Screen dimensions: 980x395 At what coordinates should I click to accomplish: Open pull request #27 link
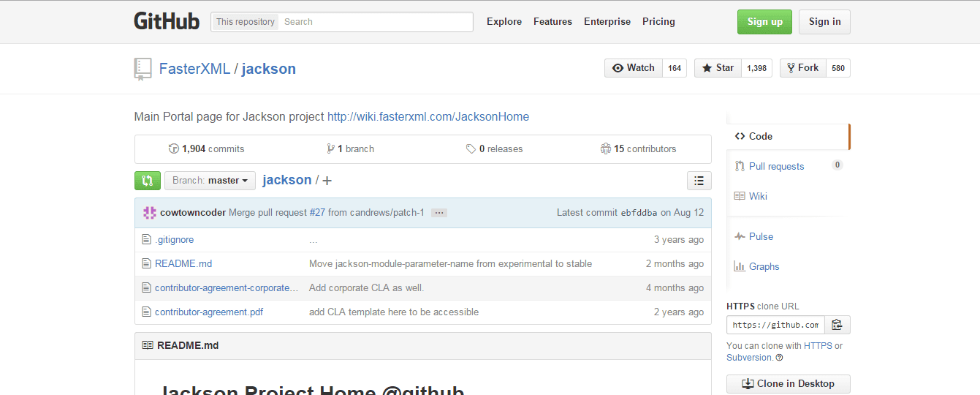[317, 213]
